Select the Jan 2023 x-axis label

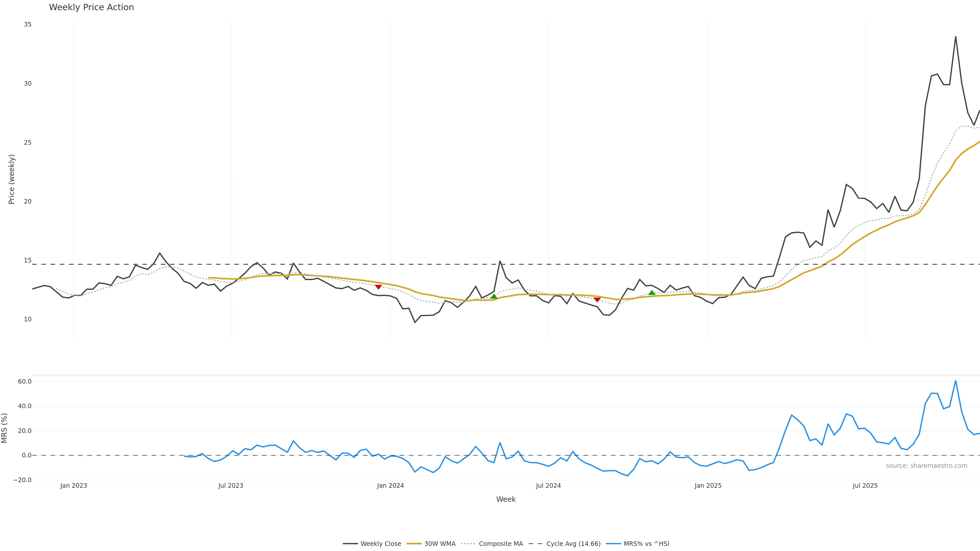pyautogui.click(x=73, y=486)
